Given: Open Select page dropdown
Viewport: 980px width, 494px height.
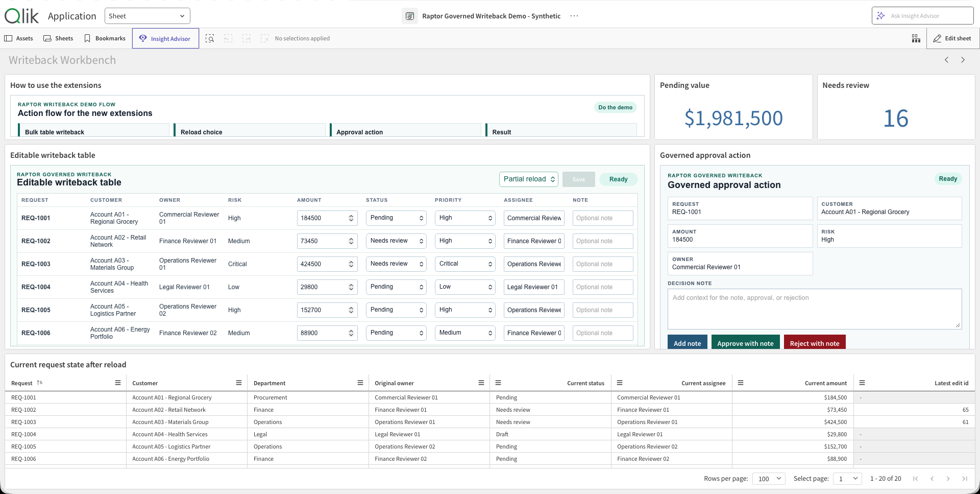Looking at the screenshot, I should tap(848, 479).
